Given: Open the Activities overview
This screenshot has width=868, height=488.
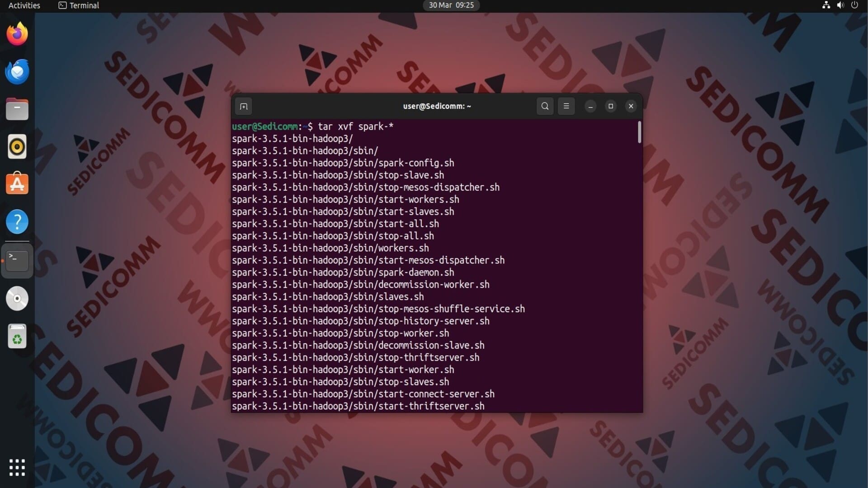Looking at the screenshot, I should point(24,5).
